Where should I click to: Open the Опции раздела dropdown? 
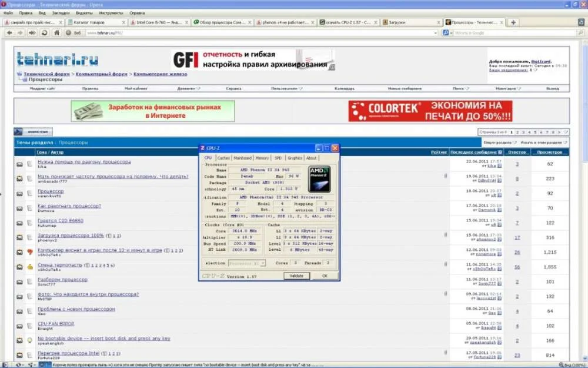[x=500, y=142]
